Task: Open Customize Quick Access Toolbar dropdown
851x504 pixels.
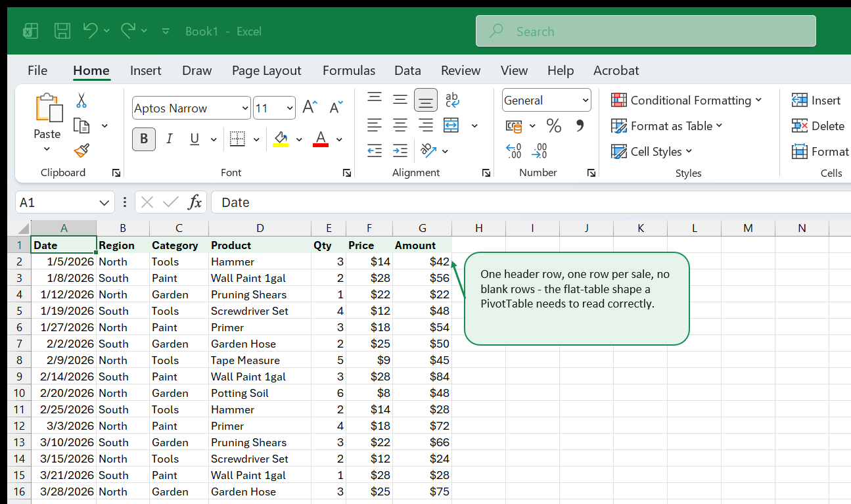Action: point(166,31)
